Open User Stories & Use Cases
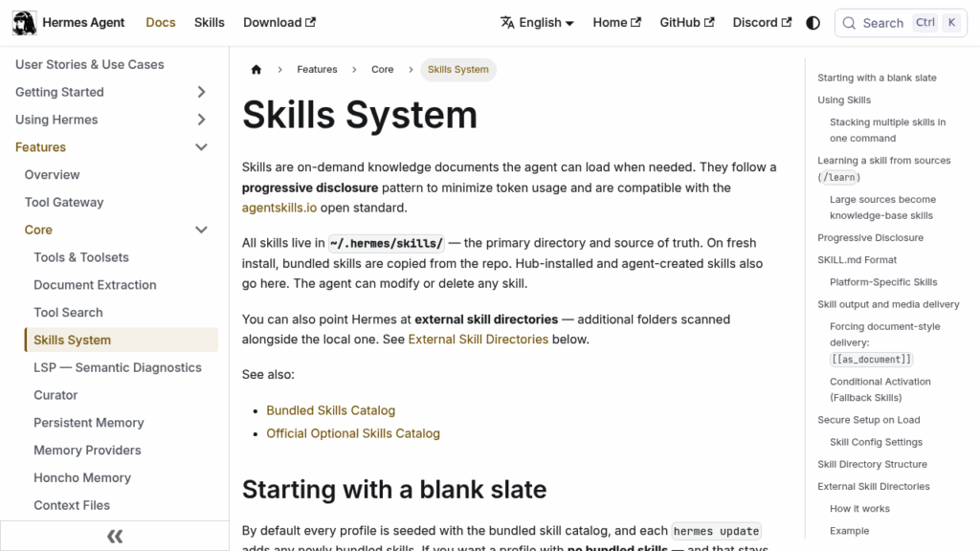This screenshot has width=980, height=551. pyautogui.click(x=89, y=64)
